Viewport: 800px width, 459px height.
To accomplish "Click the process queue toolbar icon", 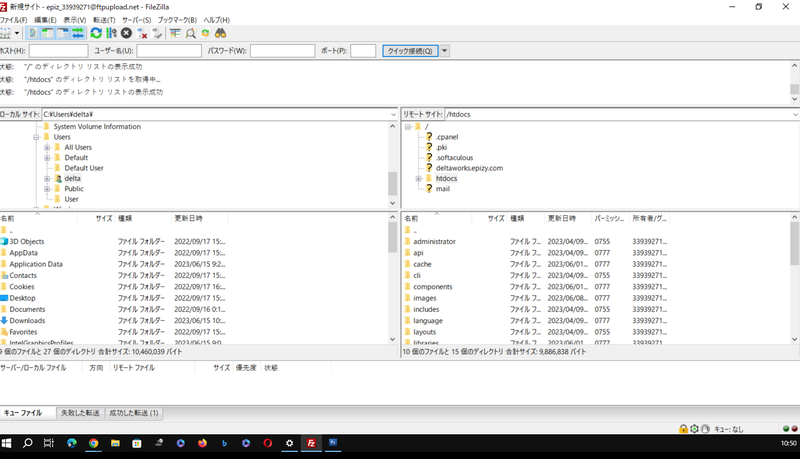I will pos(111,33).
